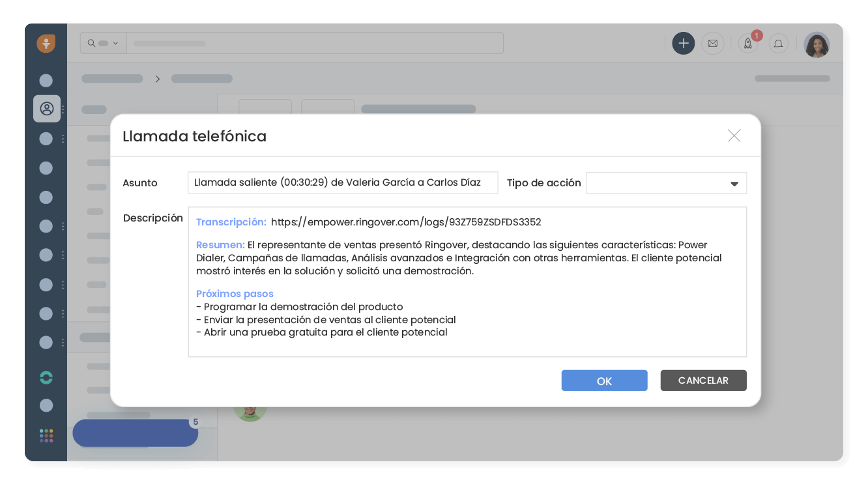Click the OK button
Image resolution: width=868 pixels, height=486 pixels.
[x=604, y=380]
